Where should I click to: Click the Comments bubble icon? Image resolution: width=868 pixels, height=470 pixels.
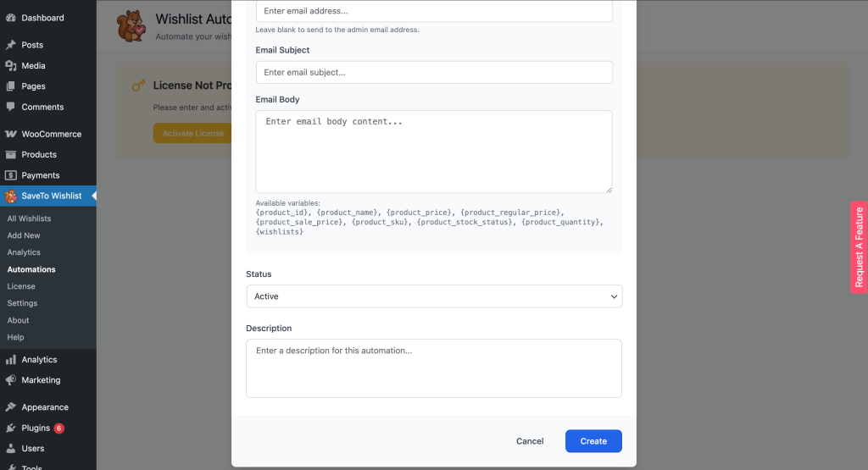tap(11, 107)
